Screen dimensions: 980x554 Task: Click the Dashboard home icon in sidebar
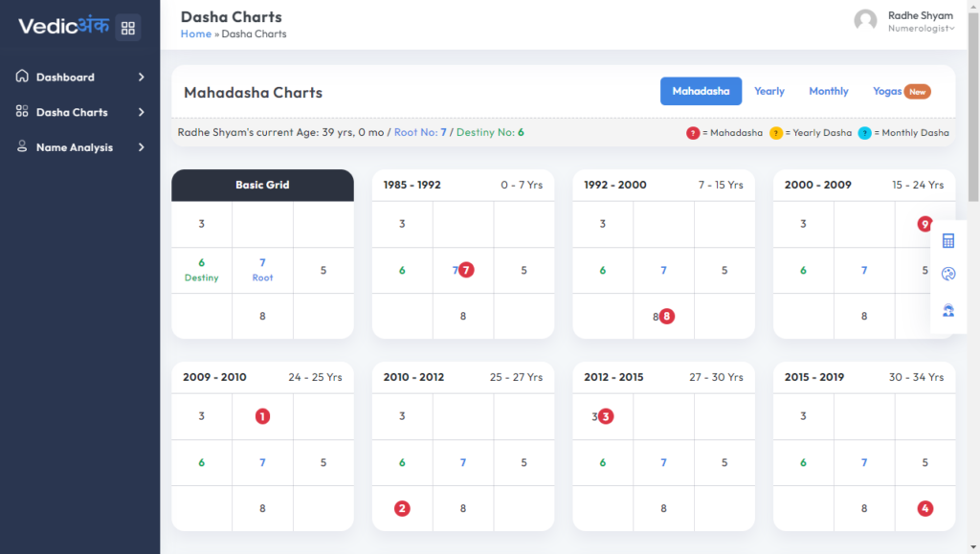coord(22,77)
